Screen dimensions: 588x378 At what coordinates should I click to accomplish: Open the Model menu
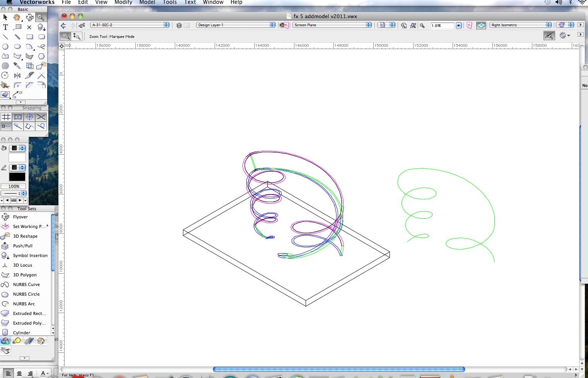pyautogui.click(x=147, y=3)
